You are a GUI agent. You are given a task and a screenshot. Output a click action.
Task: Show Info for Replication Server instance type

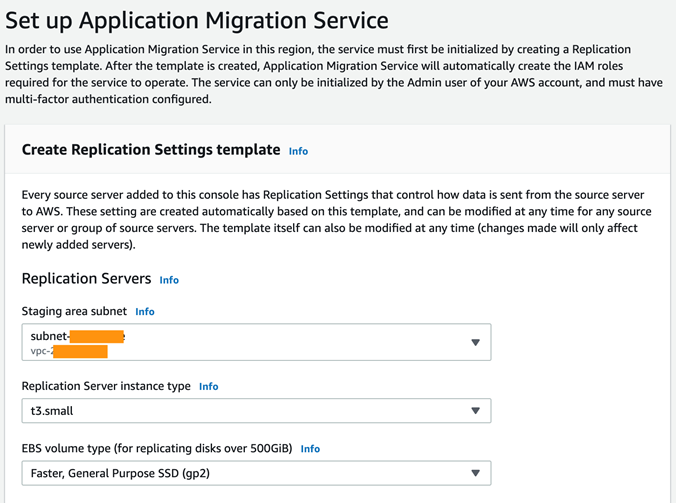[x=208, y=386]
